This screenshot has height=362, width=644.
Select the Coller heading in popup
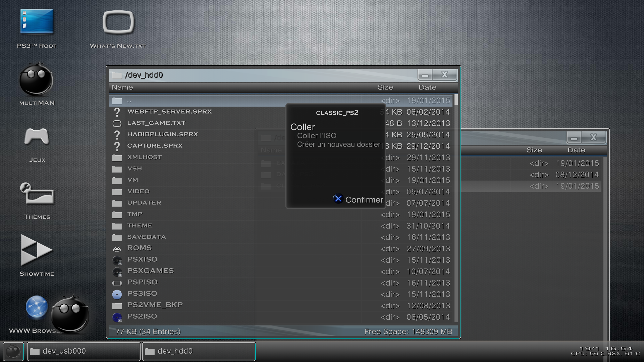[x=303, y=127]
